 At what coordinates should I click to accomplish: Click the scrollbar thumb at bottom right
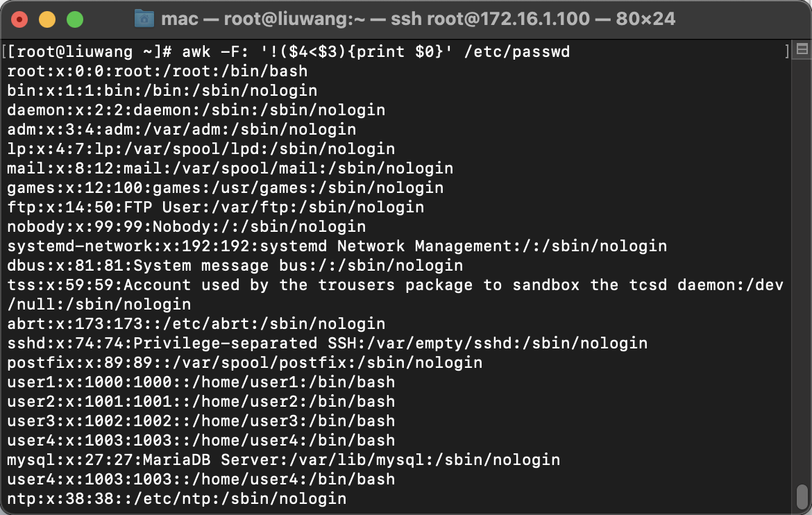802,497
